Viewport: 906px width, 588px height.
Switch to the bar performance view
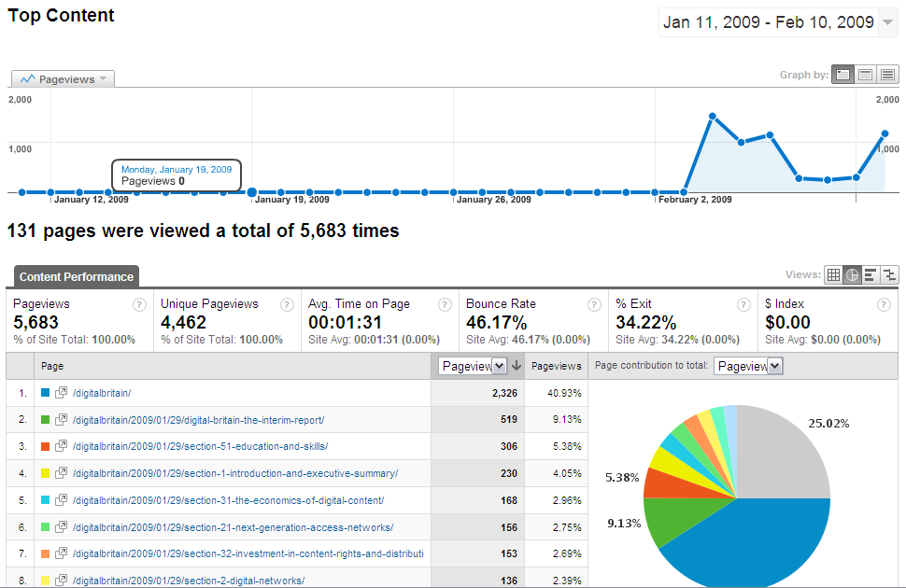(871, 274)
